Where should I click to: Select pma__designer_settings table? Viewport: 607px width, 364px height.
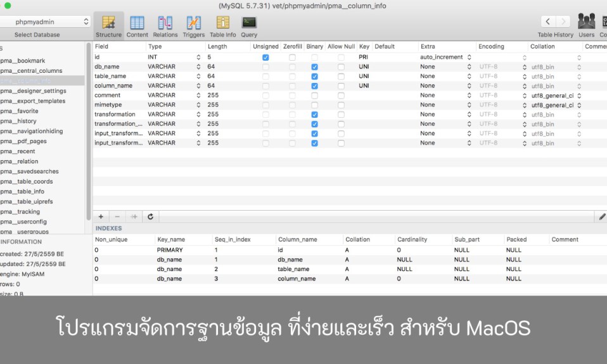pyautogui.click(x=42, y=91)
